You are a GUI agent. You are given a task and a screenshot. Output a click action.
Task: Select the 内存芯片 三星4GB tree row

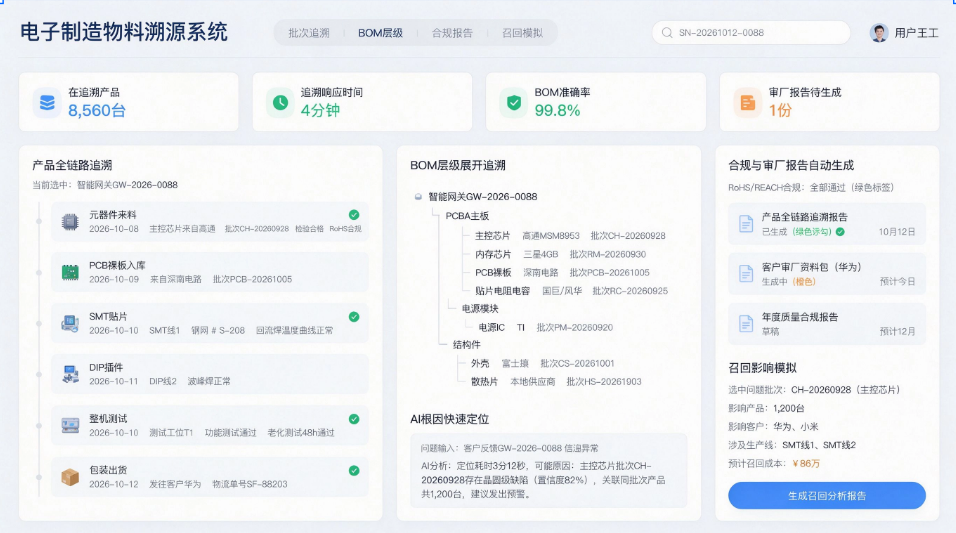pyautogui.click(x=560, y=254)
